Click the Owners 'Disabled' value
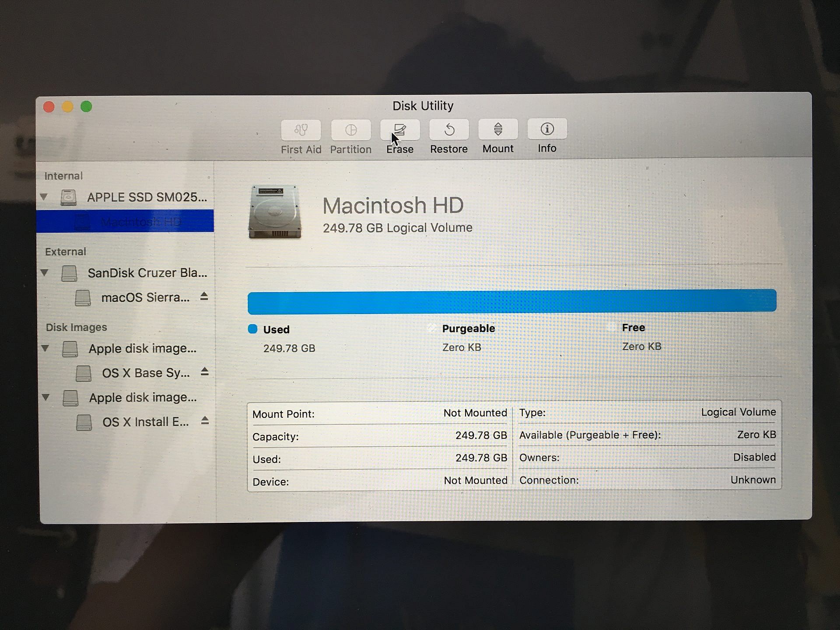The height and width of the screenshot is (630, 840). 754,457
